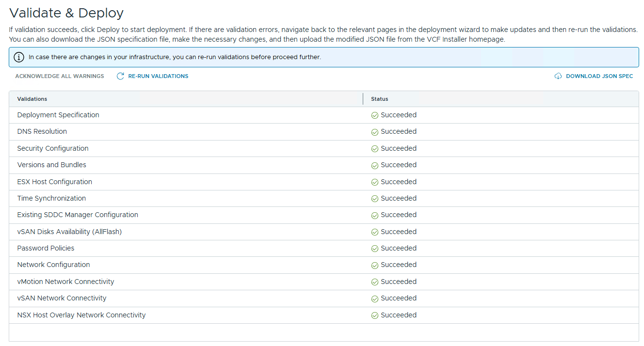Click the ESX Host Configuration checkmark icon
Image resolution: width=644 pixels, height=346 pixels.
pyautogui.click(x=374, y=182)
